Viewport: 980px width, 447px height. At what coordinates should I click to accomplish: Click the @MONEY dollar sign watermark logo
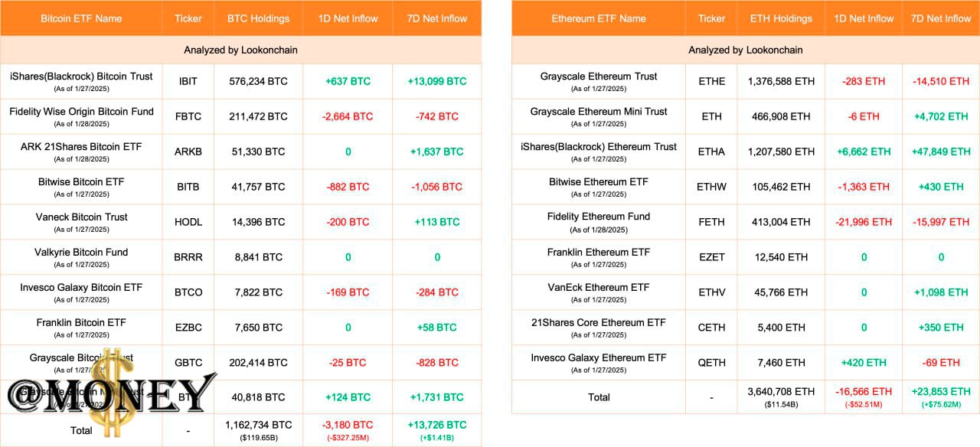coord(111,393)
